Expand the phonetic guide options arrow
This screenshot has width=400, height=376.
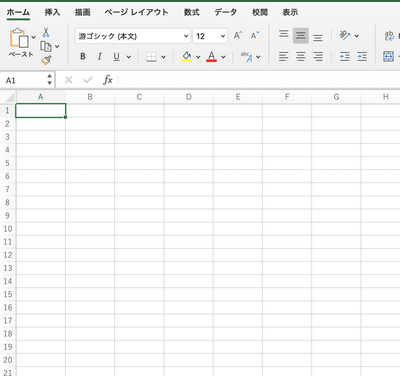tap(258, 57)
